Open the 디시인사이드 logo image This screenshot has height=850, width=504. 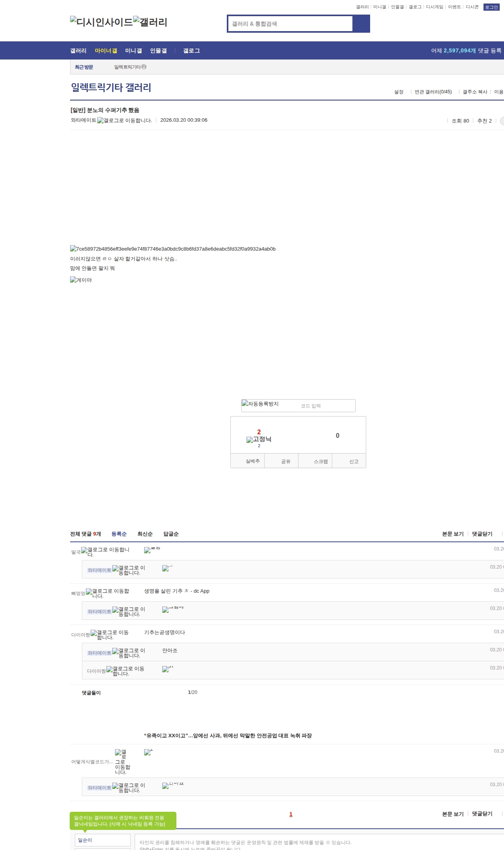[102, 22]
